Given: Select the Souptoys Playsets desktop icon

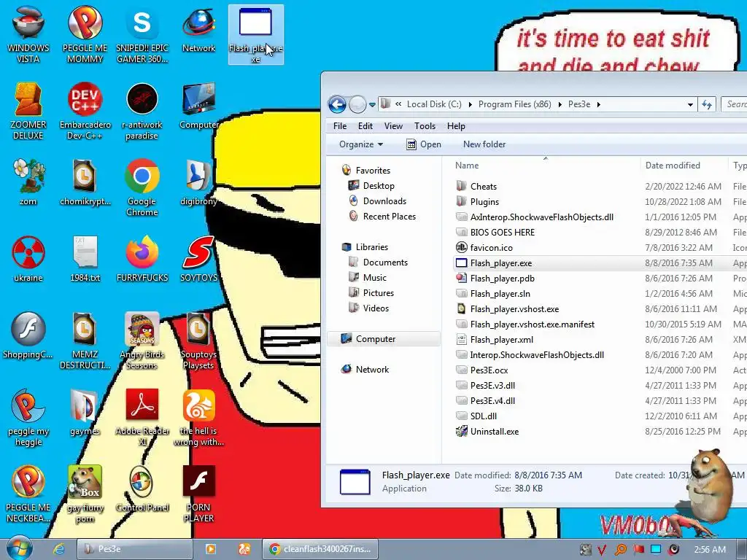Looking at the screenshot, I should pyautogui.click(x=198, y=341).
